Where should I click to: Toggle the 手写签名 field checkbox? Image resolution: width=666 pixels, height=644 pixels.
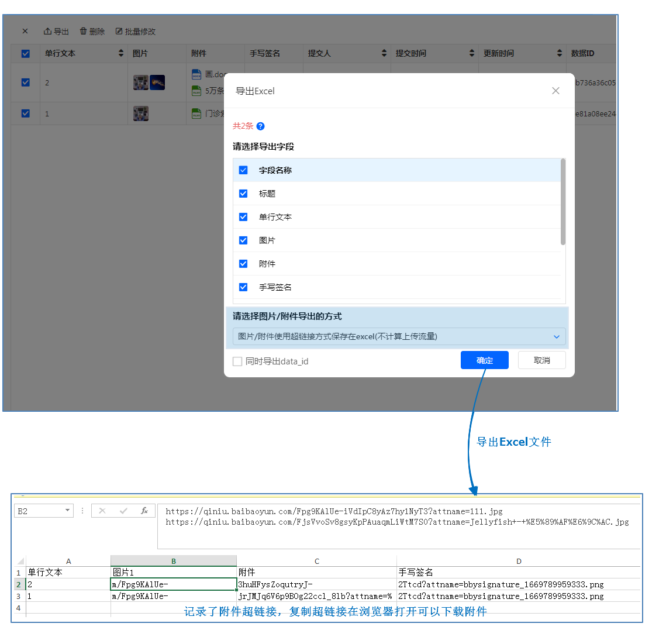(243, 287)
